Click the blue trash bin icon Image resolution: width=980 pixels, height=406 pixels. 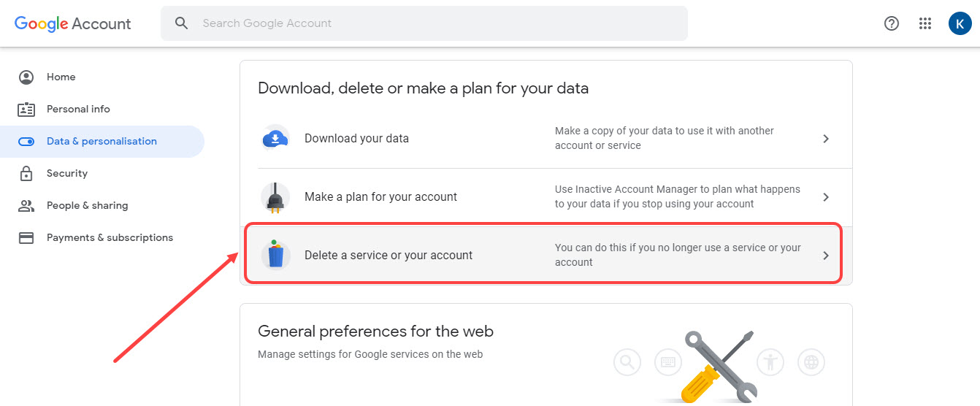pyautogui.click(x=275, y=254)
